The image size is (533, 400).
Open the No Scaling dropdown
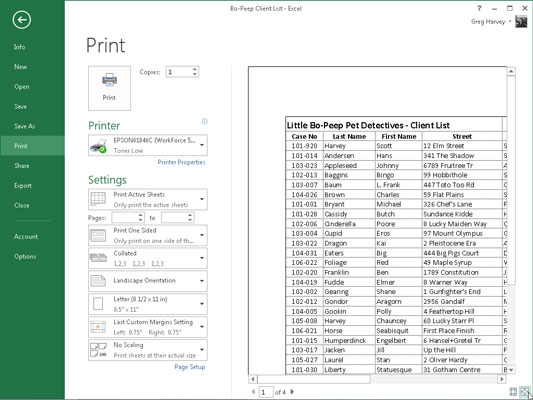[148, 350]
